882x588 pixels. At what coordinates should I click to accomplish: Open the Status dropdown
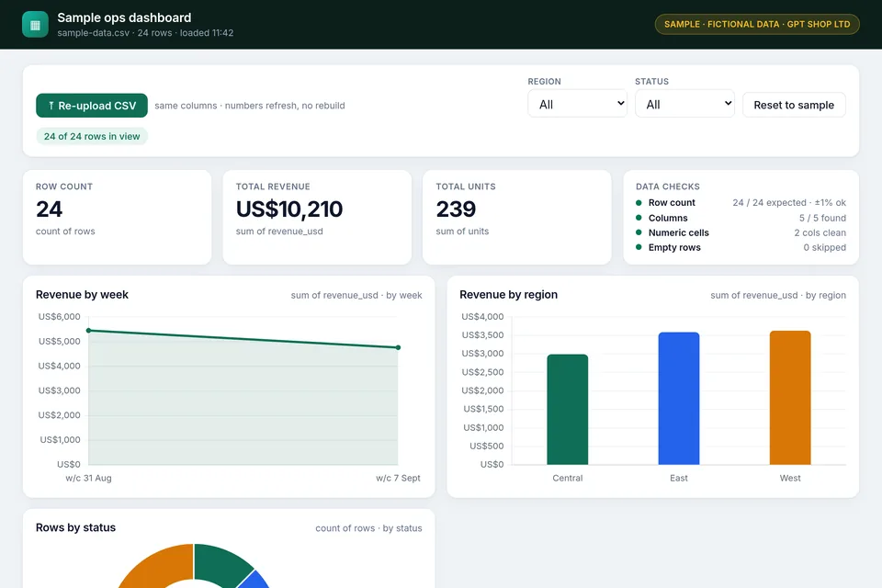coord(684,104)
